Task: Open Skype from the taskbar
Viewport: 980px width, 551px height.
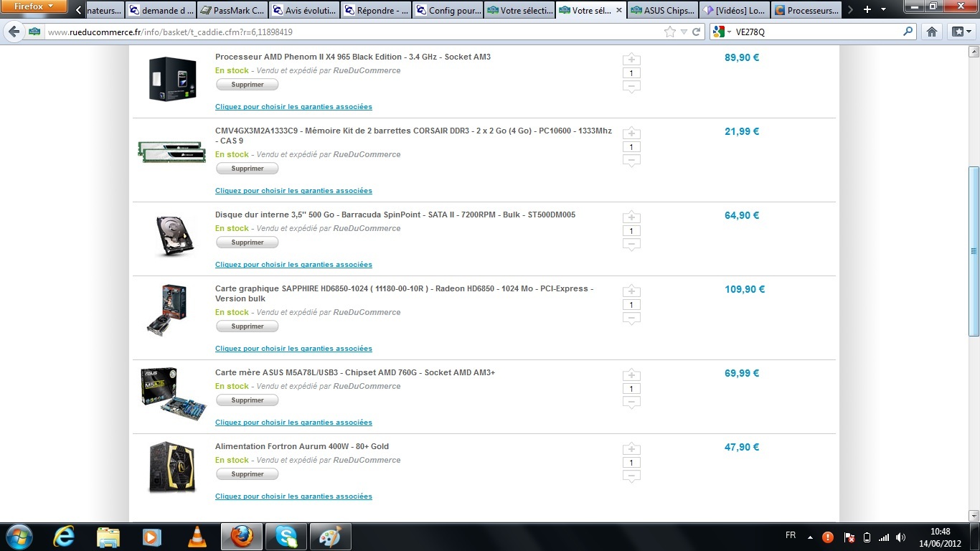Action: click(x=286, y=536)
